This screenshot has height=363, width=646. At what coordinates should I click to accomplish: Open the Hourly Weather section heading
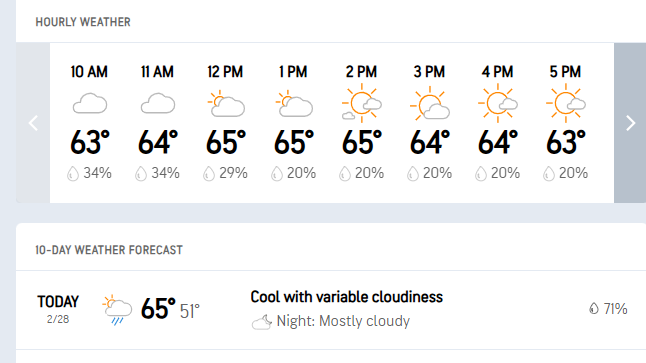pyautogui.click(x=83, y=22)
